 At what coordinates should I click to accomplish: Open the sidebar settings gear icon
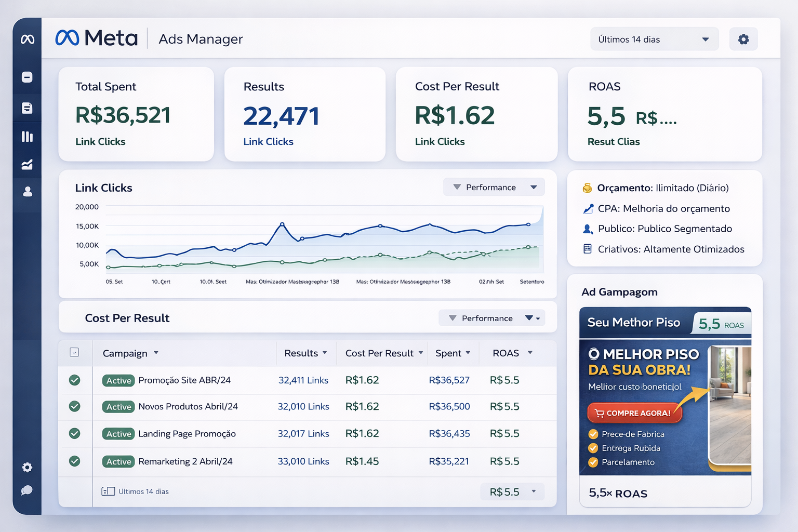[x=27, y=467]
